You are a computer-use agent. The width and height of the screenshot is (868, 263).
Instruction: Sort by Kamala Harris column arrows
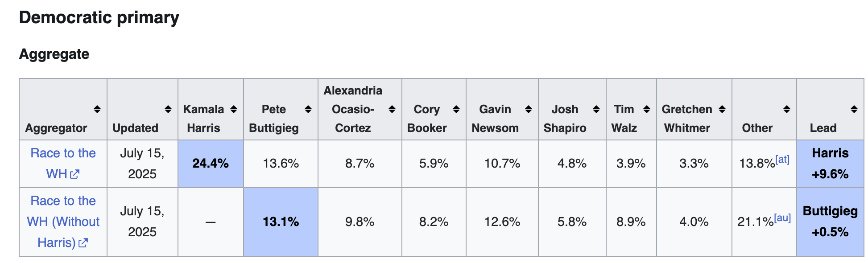click(x=233, y=109)
